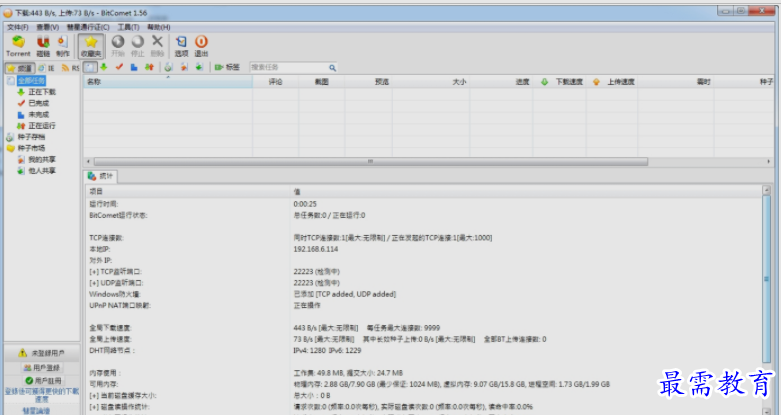Click the User Register (用户注册) button
The image size is (781, 415).
pyautogui.click(x=40, y=381)
